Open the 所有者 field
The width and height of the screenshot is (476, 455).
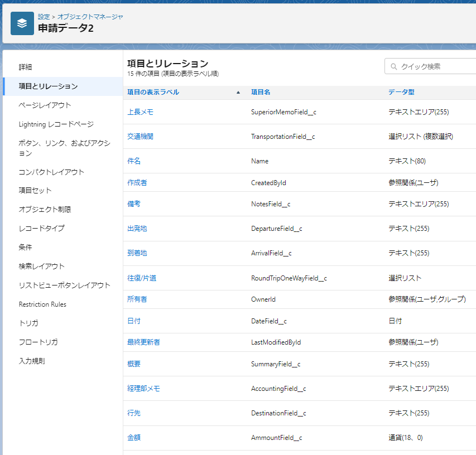pyautogui.click(x=137, y=299)
